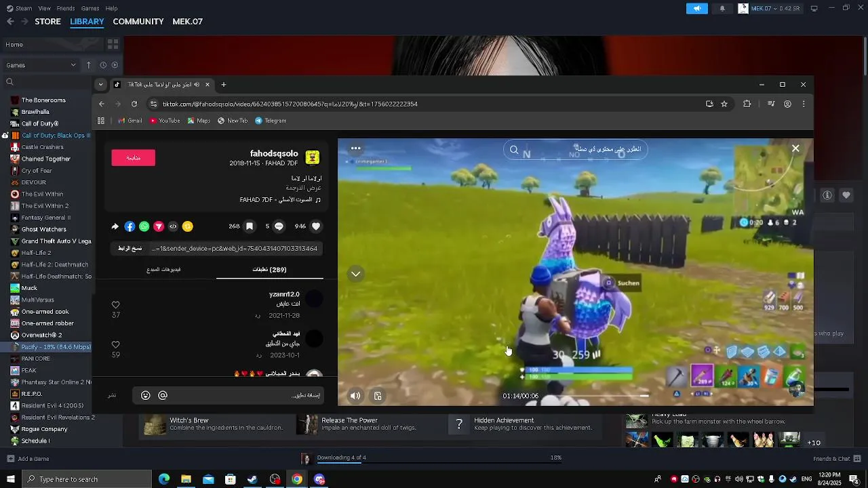
Task: Open the YouTube bookmark
Action: point(165,121)
